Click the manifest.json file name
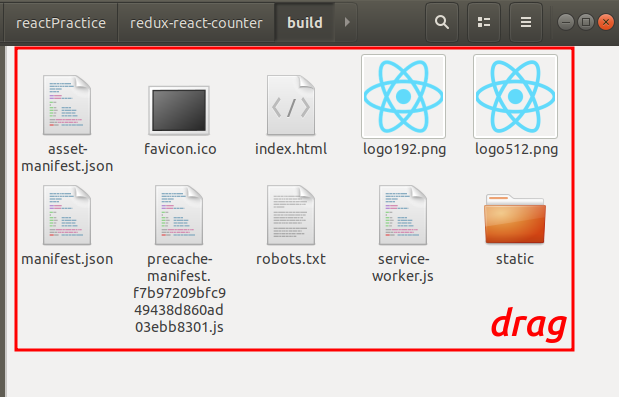619x397 pixels. click(67, 259)
